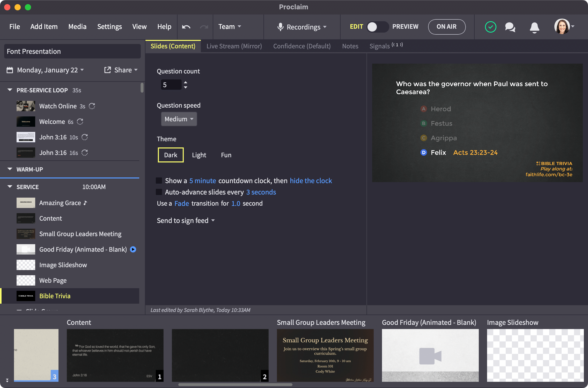Switch to the Notes tab

350,46
